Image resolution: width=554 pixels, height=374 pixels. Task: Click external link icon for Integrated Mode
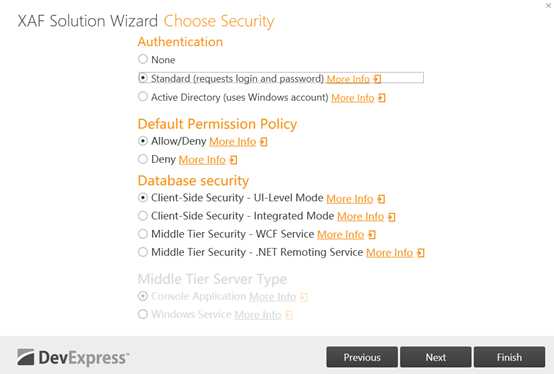tap(391, 216)
